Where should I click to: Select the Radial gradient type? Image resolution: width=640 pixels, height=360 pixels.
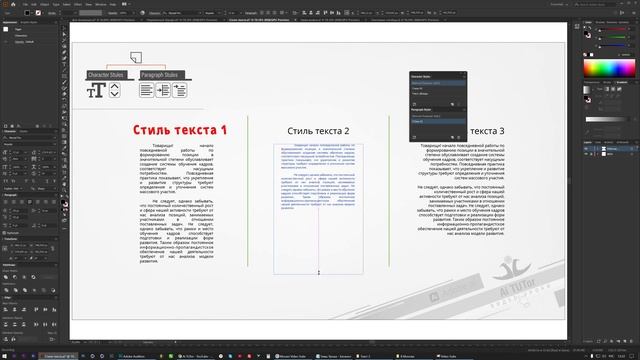[613, 89]
